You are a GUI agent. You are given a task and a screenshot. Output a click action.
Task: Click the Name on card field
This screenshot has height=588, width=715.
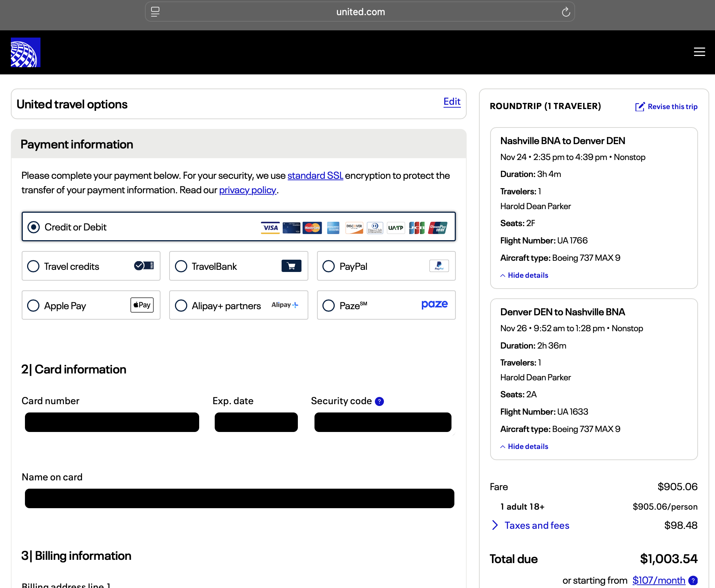(x=239, y=498)
